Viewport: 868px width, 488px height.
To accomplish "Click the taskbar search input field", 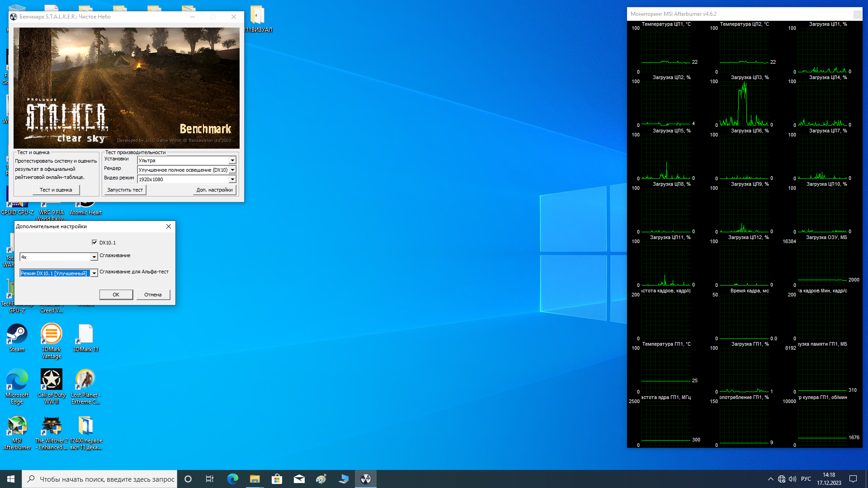I will [x=106, y=479].
